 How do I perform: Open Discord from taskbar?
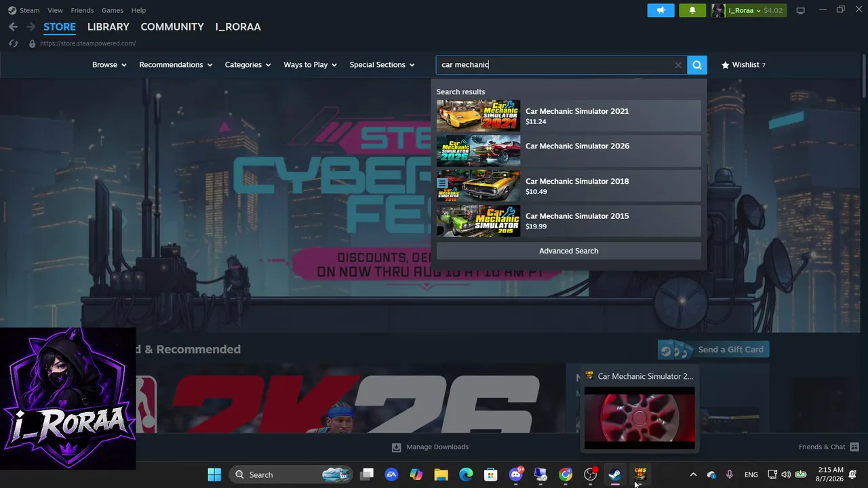point(516,474)
